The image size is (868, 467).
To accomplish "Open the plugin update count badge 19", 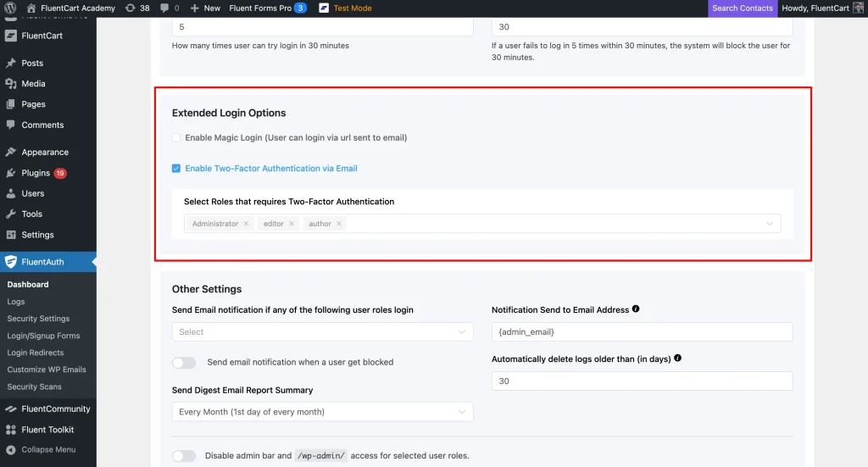I will pyautogui.click(x=60, y=173).
